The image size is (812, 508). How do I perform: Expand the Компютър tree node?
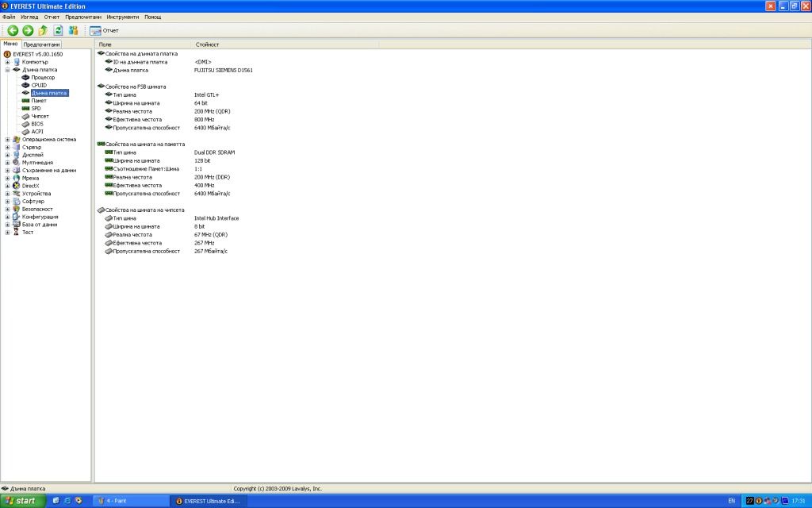coord(7,62)
